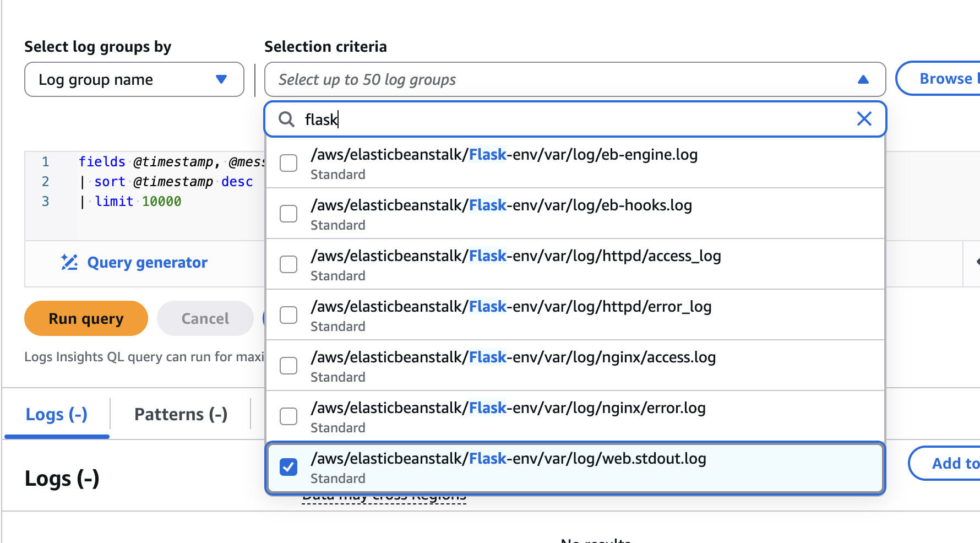
Task: Switch to the Logs tab
Action: click(x=57, y=414)
